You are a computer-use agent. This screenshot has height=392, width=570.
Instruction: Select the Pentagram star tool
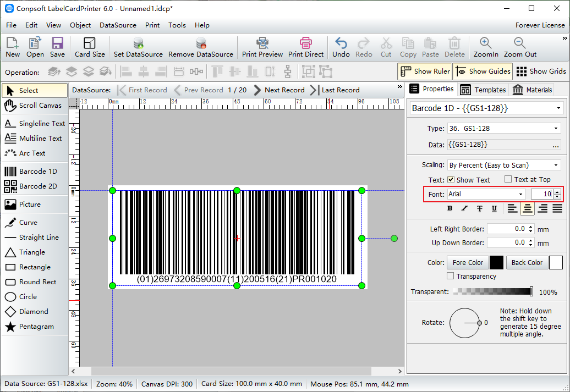click(35, 327)
